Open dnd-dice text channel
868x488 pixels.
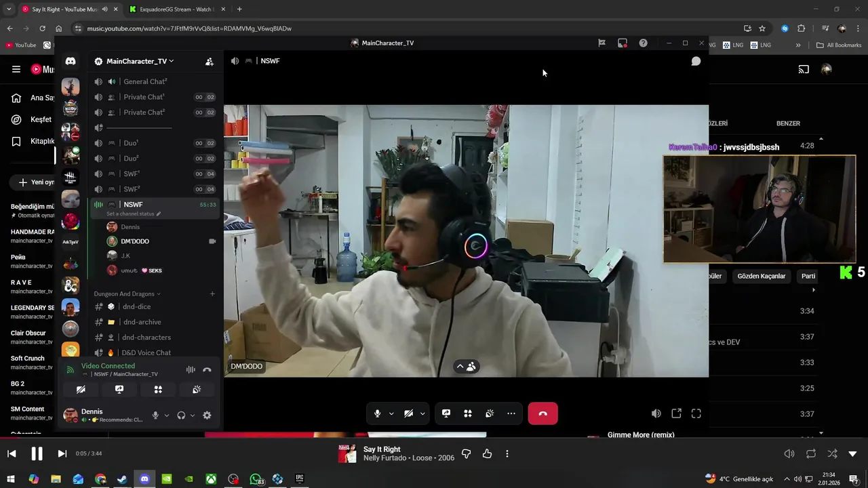(x=155, y=306)
